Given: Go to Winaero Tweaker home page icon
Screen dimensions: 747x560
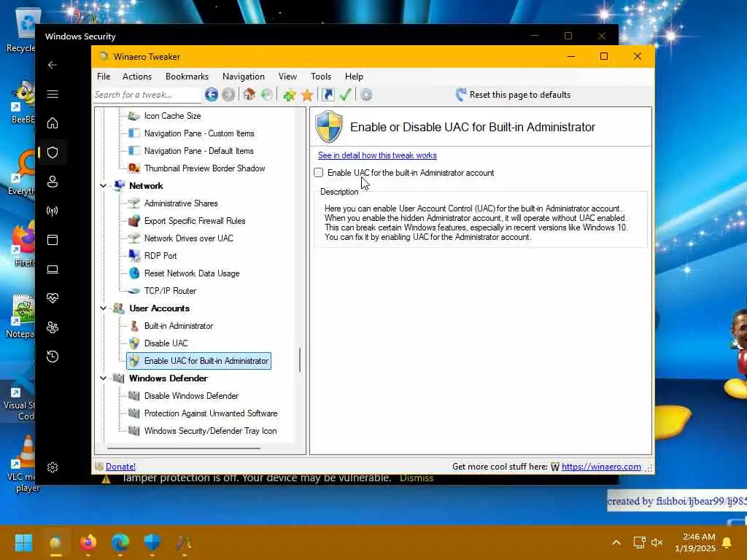Looking at the screenshot, I should coord(249,95).
